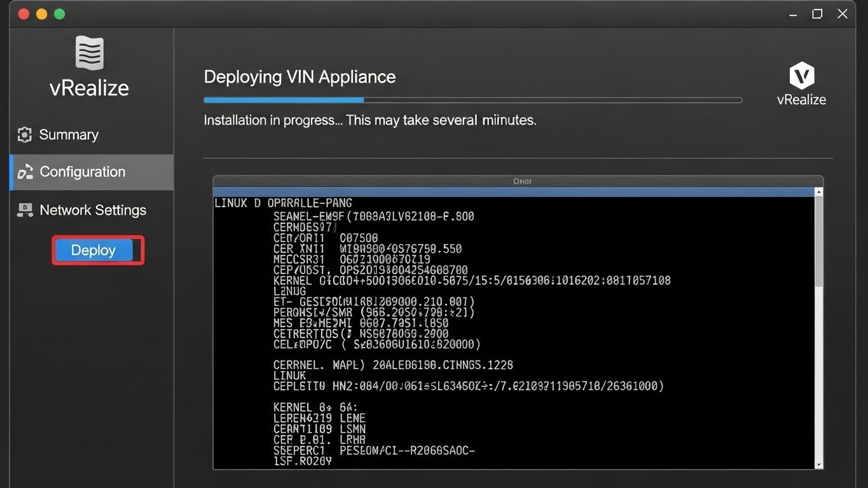Click the vRealize V logo at top right
Image resolution: width=868 pixels, height=488 pixels.
click(x=801, y=76)
